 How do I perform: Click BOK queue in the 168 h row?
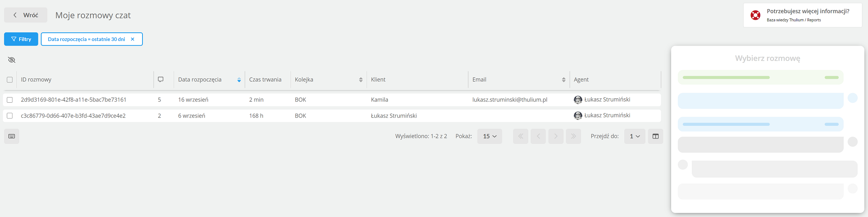(301, 115)
